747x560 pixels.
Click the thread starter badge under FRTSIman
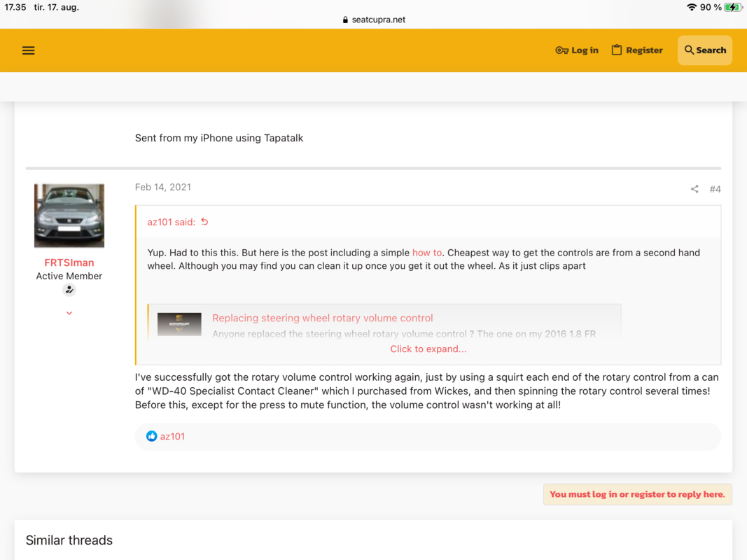[69, 290]
